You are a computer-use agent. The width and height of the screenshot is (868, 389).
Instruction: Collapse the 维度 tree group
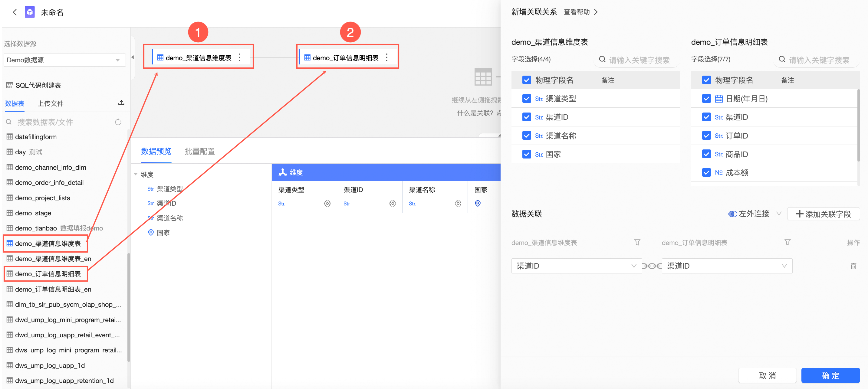[x=136, y=175]
